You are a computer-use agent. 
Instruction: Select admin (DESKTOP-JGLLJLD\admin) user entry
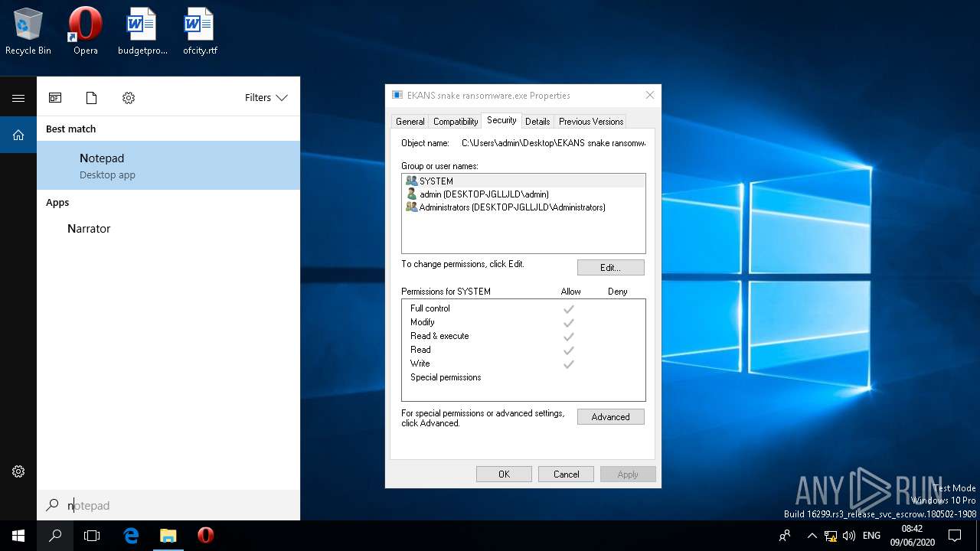click(x=523, y=194)
